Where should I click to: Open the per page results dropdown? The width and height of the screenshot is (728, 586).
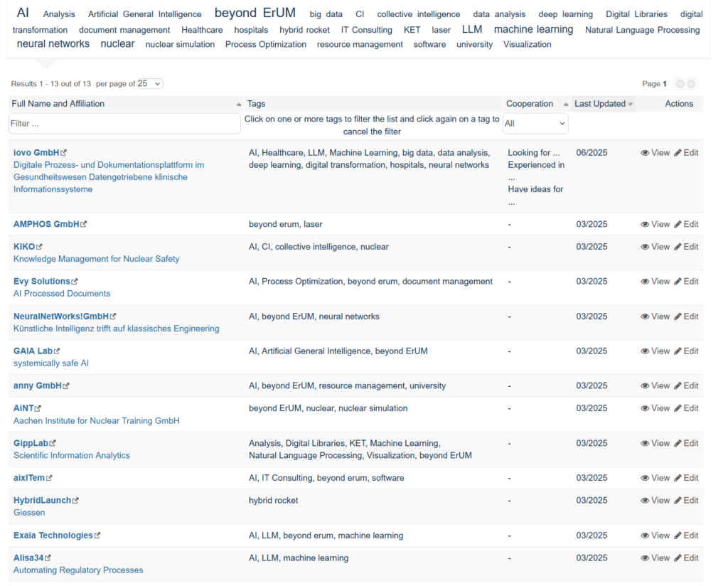149,84
